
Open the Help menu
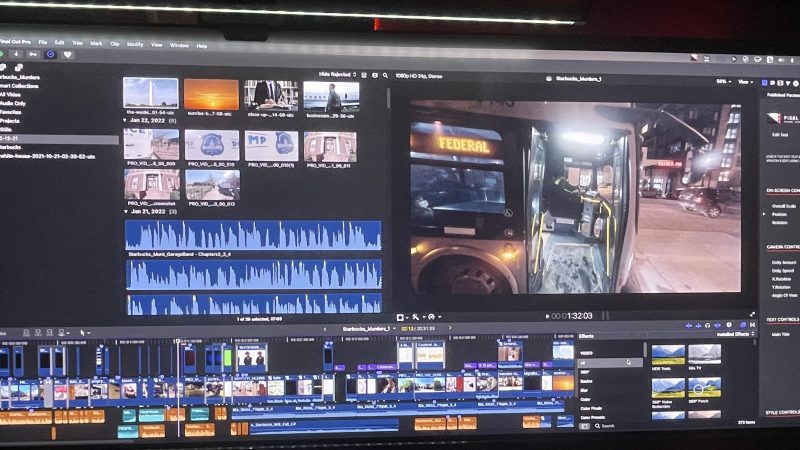(x=202, y=46)
